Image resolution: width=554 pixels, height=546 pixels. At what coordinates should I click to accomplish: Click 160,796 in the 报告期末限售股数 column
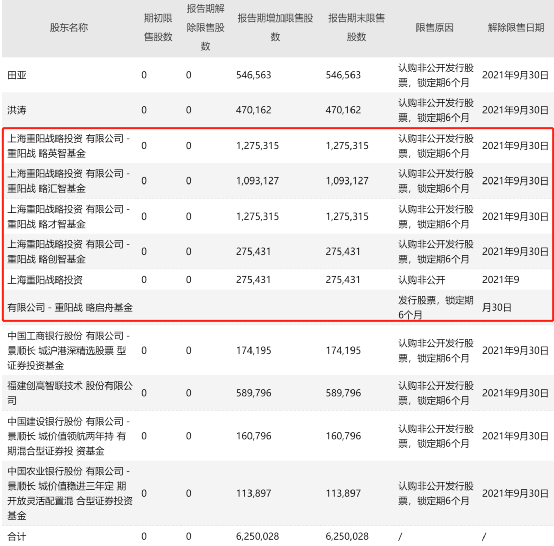click(343, 436)
